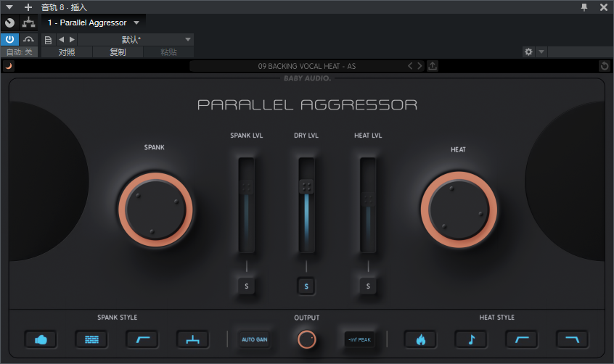Screen dimensions: 614x364
Task: Click the undo reset arrow icon
Action: [x=605, y=66]
